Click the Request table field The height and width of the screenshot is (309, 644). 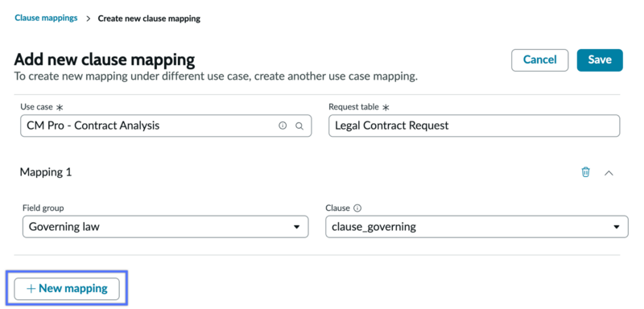tap(474, 126)
